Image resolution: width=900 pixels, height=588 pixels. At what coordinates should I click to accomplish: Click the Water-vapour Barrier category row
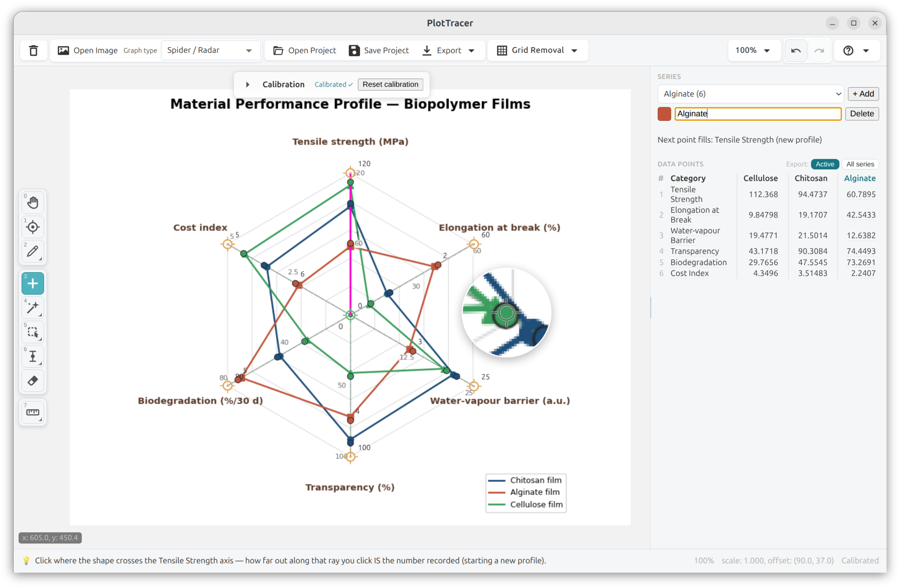[695, 235]
